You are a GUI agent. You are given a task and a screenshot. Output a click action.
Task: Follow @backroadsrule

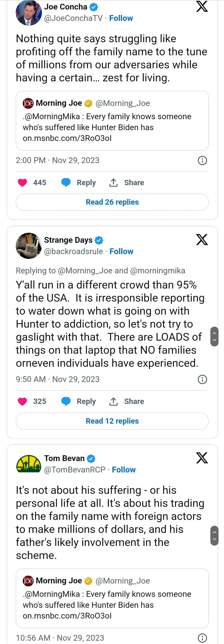121,251
